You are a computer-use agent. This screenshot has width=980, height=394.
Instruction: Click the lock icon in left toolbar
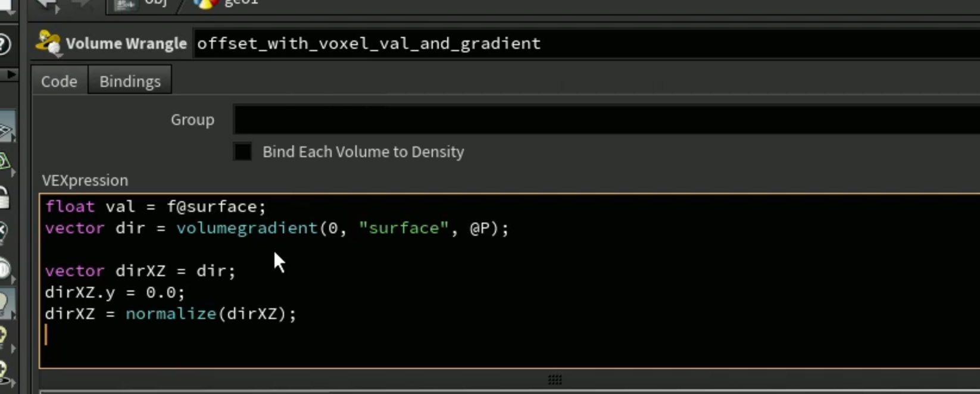point(4,197)
